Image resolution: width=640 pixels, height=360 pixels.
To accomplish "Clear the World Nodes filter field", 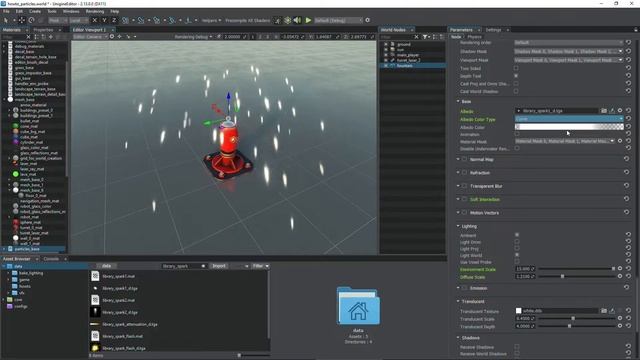I will point(416,37).
